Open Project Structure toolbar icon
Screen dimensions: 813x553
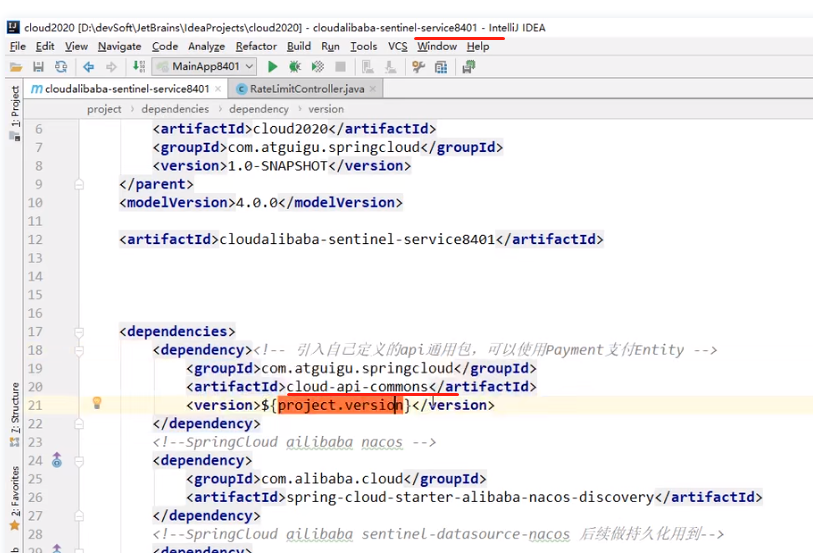(x=441, y=67)
